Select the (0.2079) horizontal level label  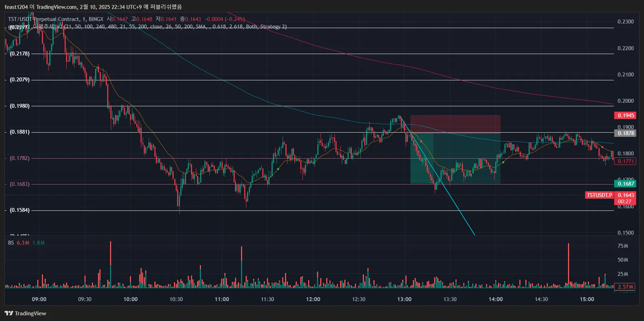(x=20, y=80)
